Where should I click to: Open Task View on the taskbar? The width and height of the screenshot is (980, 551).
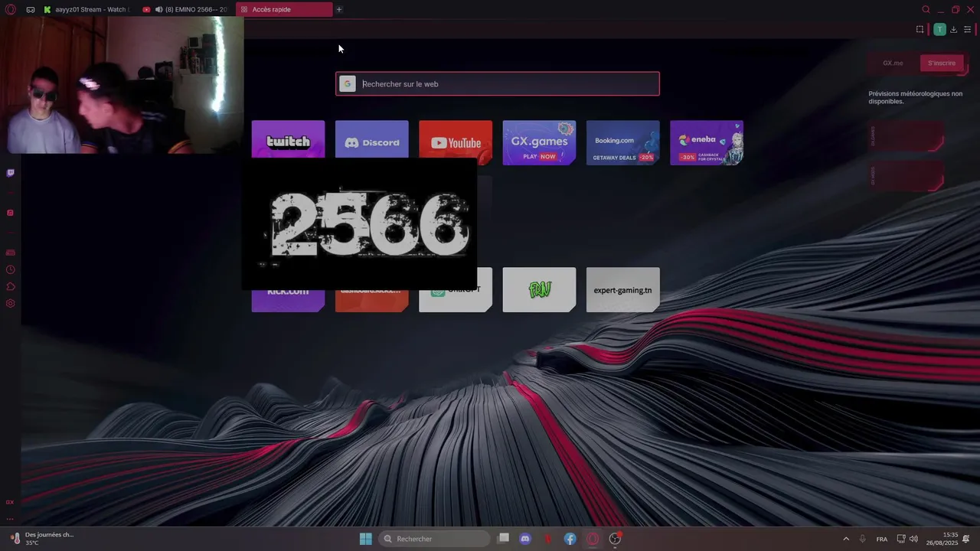tap(503, 539)
